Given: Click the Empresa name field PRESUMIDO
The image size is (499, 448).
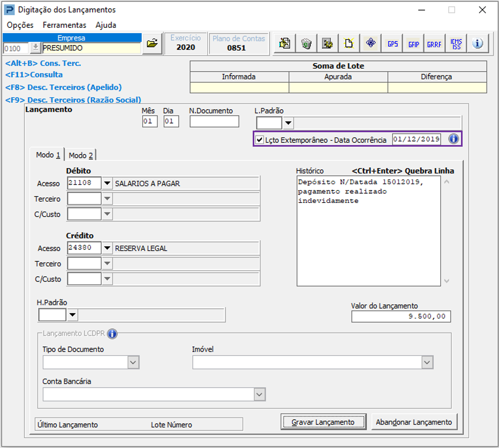Looking at the screenshot, I should coord(92,48).
